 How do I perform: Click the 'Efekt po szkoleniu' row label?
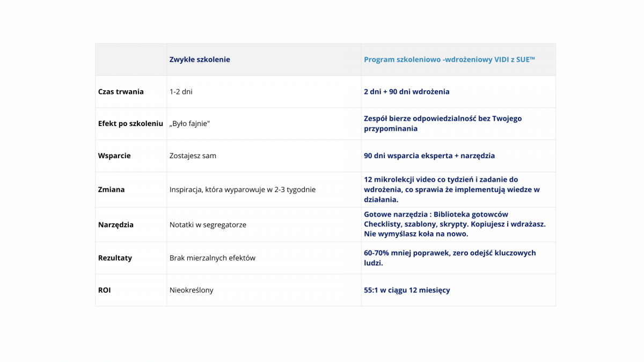(x=130, y=123)
